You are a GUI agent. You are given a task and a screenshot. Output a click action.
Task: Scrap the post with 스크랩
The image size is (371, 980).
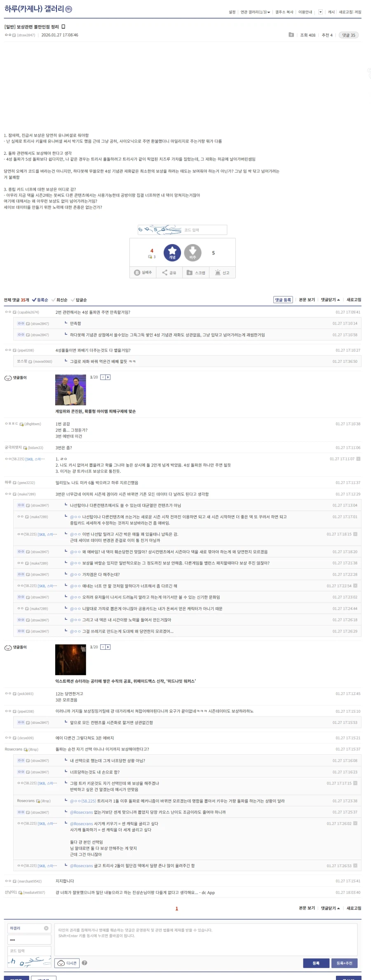coord(196,273)
